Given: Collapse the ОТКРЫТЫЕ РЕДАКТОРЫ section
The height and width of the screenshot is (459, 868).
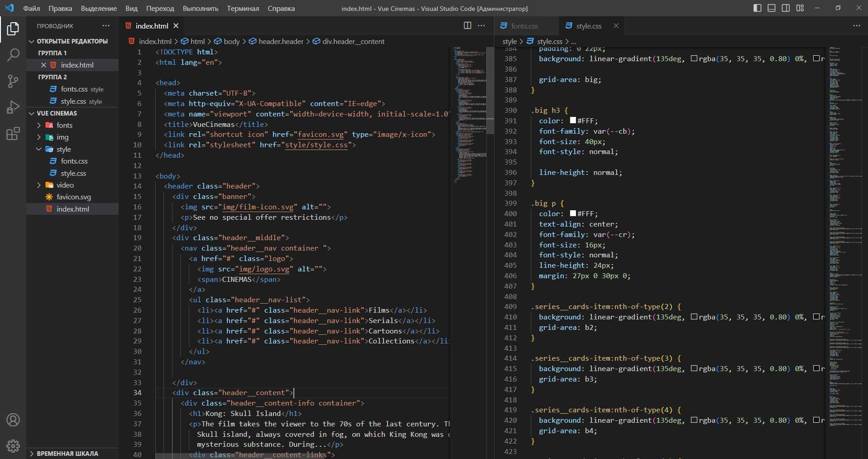Looking at the screenshot, I should (32, 41).
